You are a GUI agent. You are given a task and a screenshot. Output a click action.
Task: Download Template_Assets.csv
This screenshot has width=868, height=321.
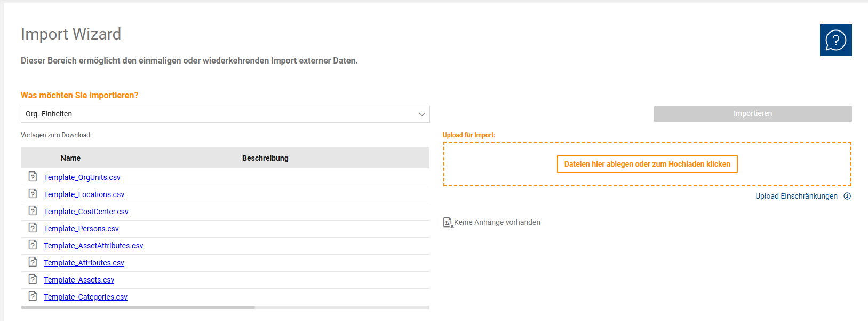(79, 280)
